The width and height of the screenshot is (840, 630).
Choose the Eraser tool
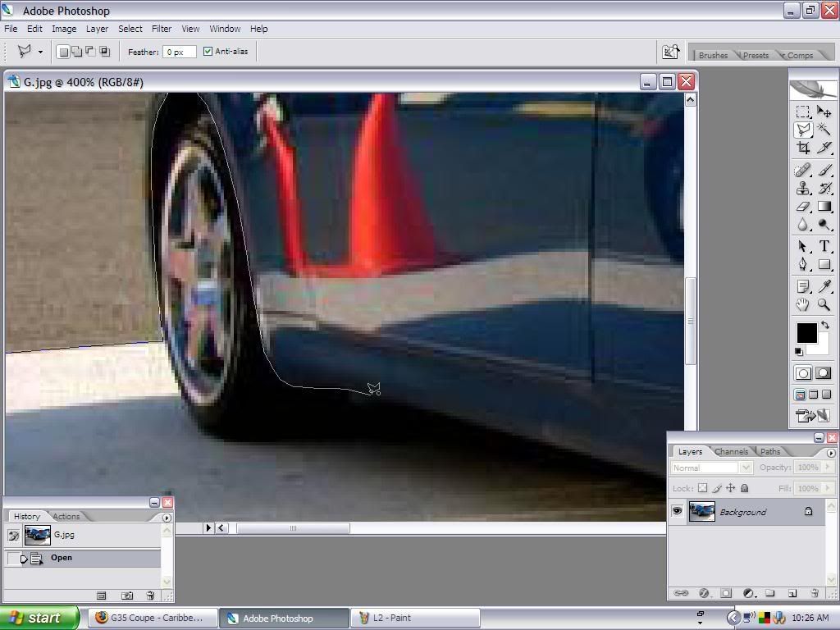coord(803,207)
